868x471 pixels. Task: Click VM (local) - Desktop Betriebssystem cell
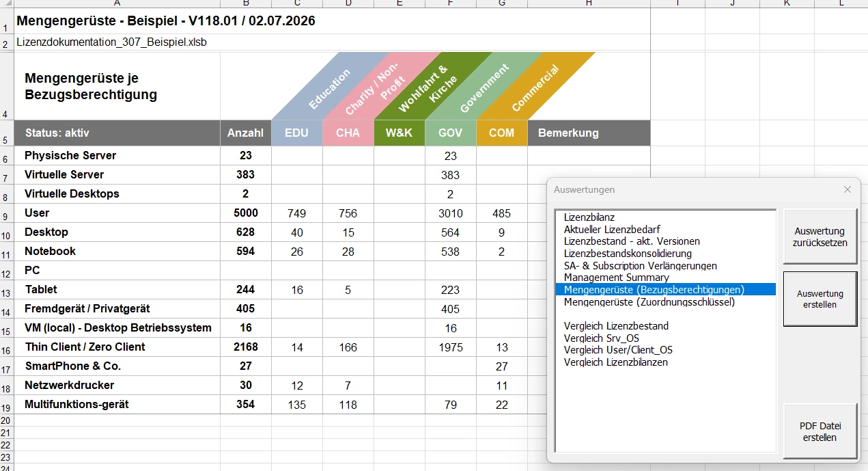tap(117, 327)
